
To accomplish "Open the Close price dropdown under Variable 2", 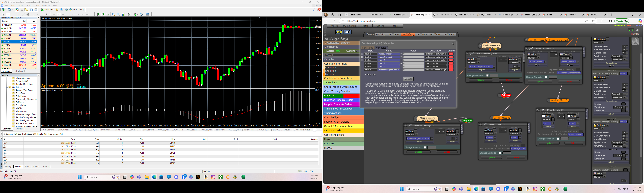I will coord(618,94).
